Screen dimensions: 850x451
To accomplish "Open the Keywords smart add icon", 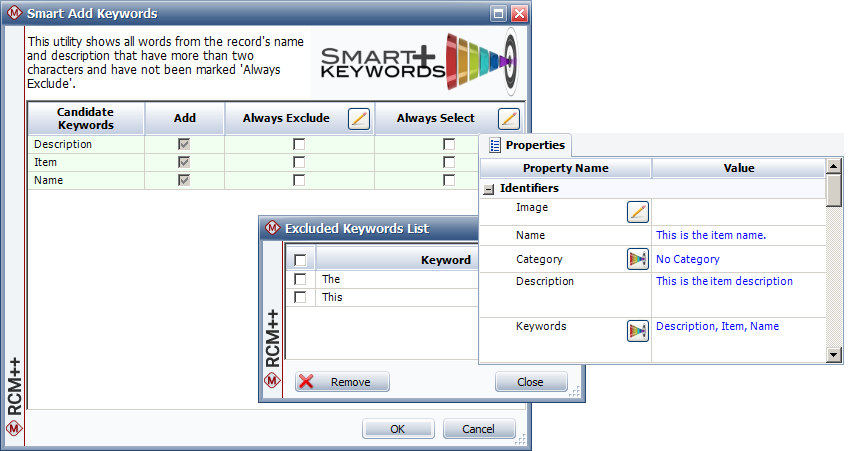I will (637, 331).
